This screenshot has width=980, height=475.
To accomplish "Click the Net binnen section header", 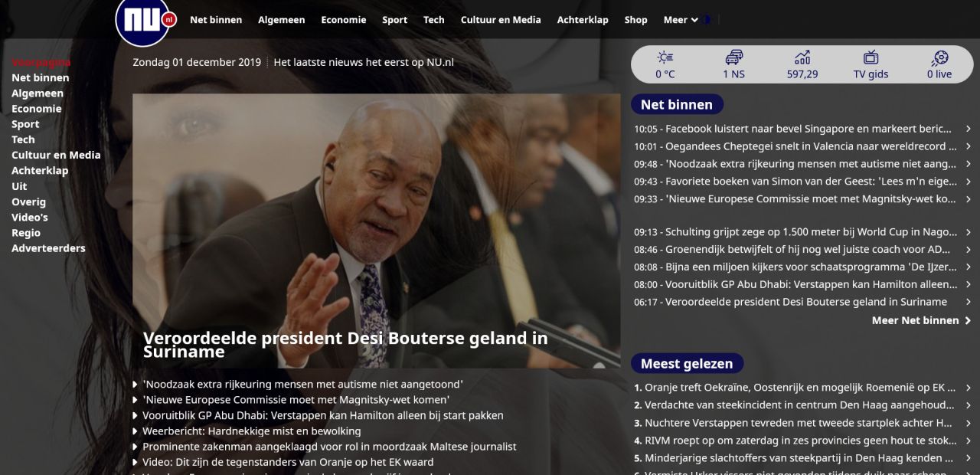I will tap(677, 105).
